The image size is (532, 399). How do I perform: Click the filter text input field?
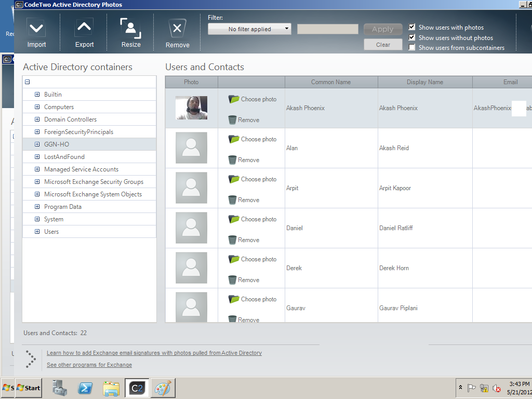pyautogui.click(x=327, y=29)
